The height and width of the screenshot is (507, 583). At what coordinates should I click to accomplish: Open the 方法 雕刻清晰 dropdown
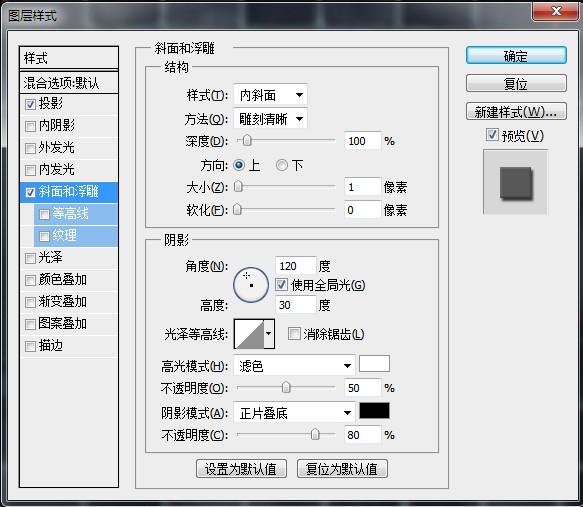coord(270,119)
